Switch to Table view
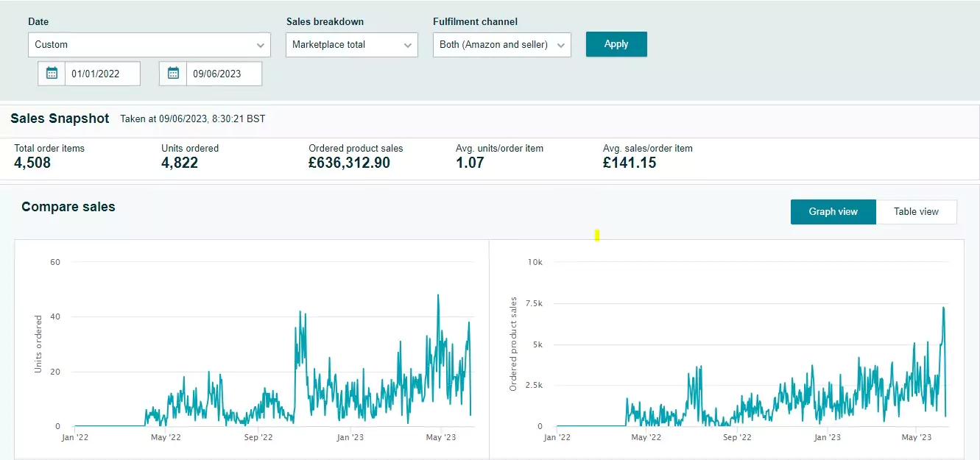This screenshot has height=460, width=980. 916,212
